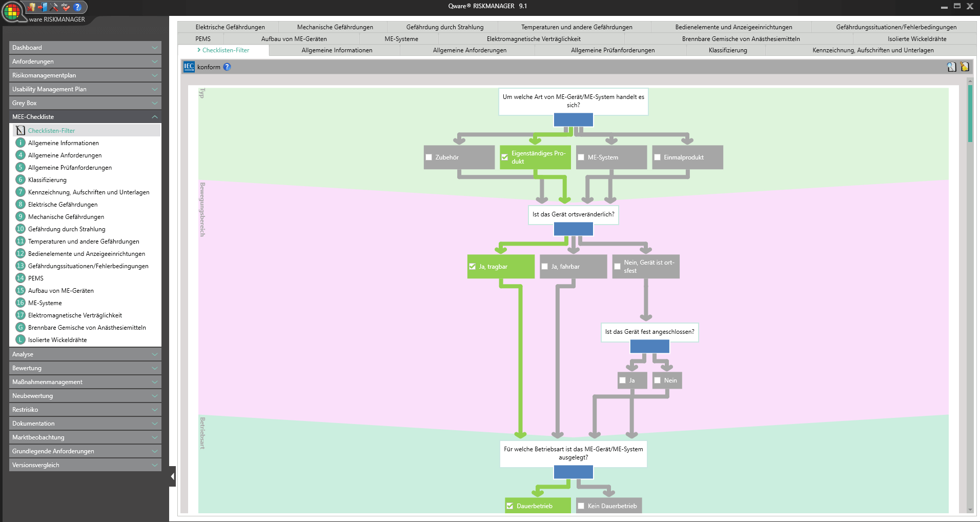The image size is (980, 522).
Task: Expand the Usability Management Plan section
Action: pyautogui.click(x=85, y=89)
